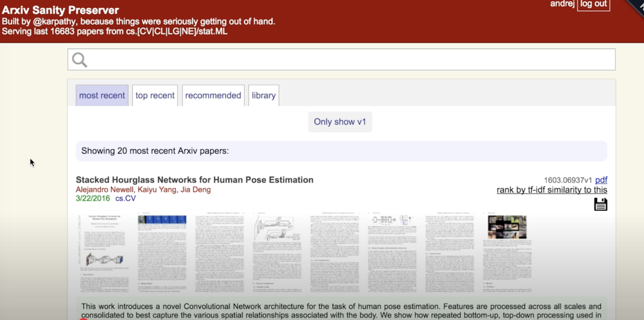
Task: Open the top recent tab
Action: (155, 95)
